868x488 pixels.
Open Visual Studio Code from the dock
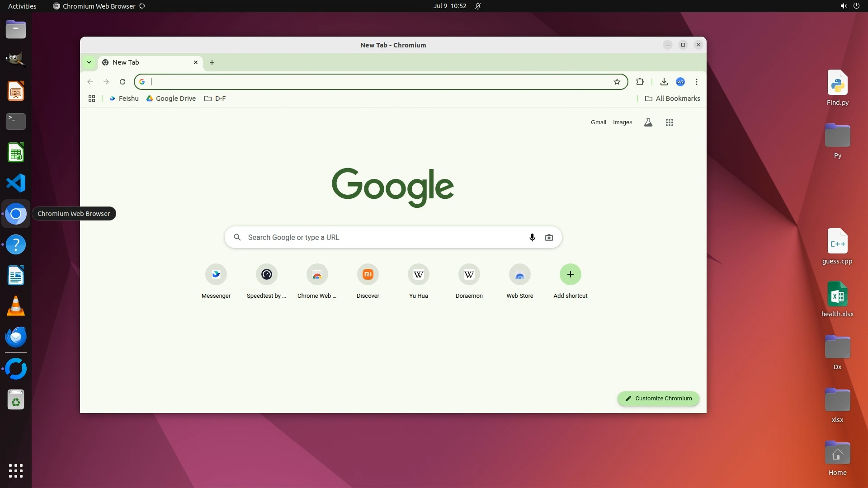[16, 183]
